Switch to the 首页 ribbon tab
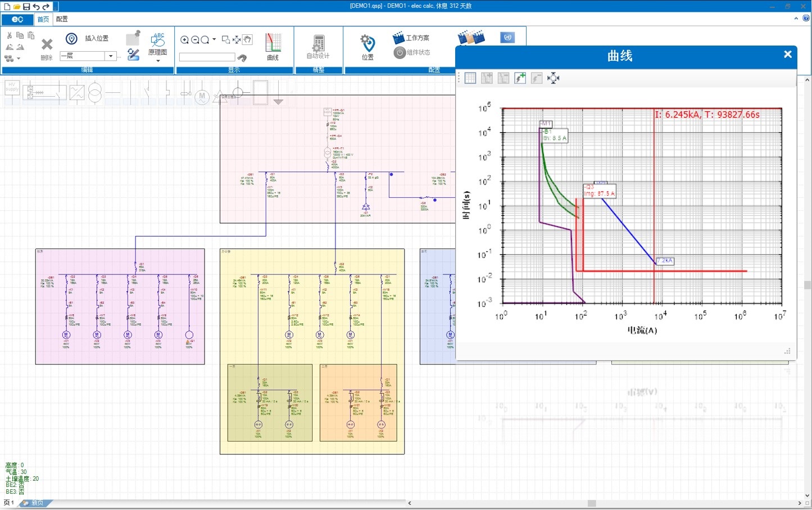This screenshot has width=812, height=510. click(43, 19)
